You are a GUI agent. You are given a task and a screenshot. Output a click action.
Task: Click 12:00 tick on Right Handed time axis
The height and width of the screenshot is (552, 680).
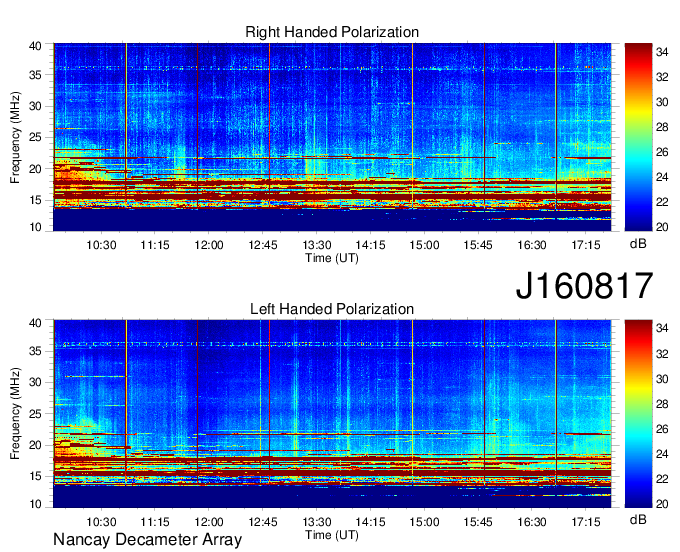pos(209,245)
